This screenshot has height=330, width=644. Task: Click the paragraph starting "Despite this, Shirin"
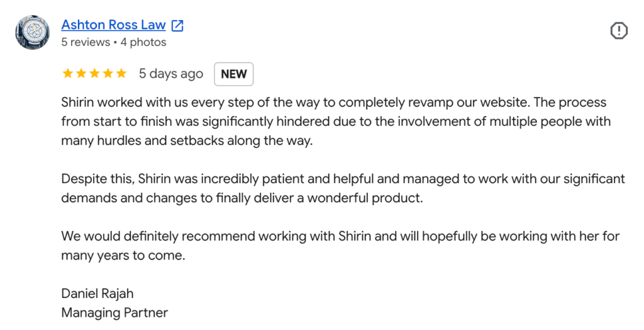point(343,188)
